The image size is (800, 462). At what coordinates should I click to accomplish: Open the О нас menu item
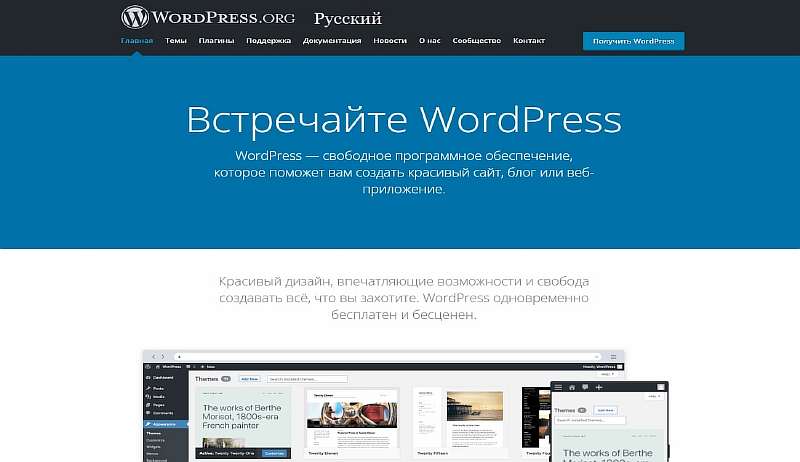(x=430, y=40)
